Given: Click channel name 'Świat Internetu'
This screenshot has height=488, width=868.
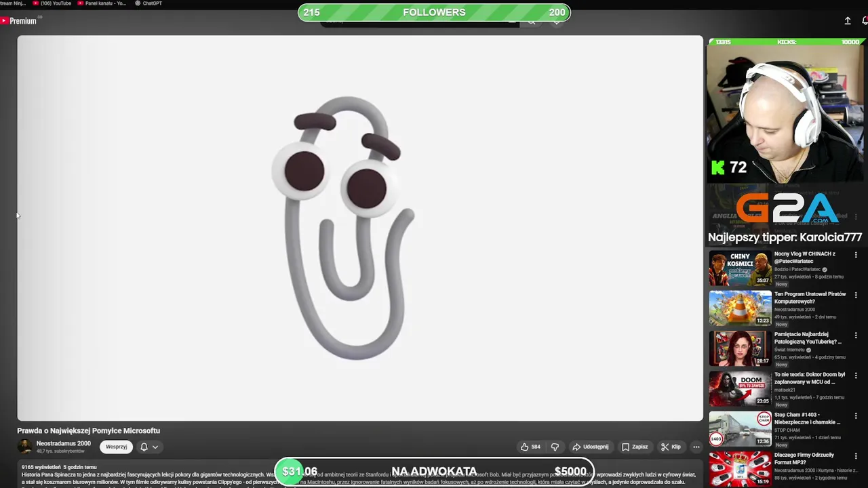Looking at the screenshot, I should pyautogui.click(x=789, y=350).
